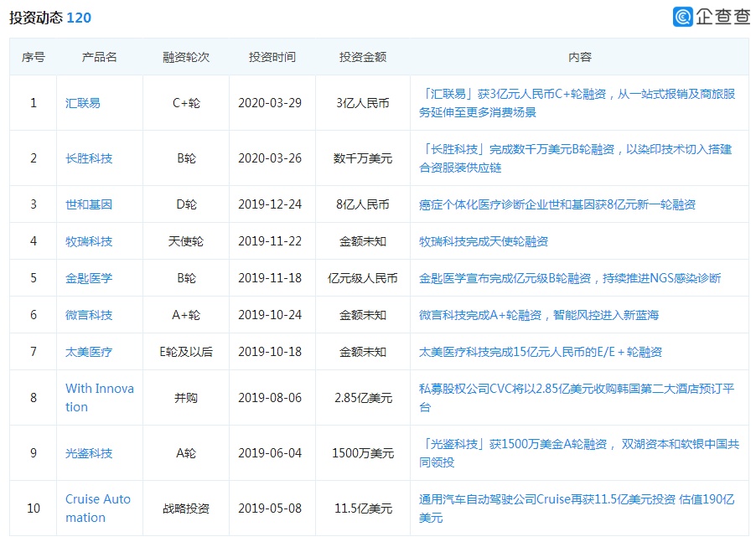The width and height of the screenshot is (756, 542).
Task: Open the 汇联易 product link
Action: pos(83,103)
